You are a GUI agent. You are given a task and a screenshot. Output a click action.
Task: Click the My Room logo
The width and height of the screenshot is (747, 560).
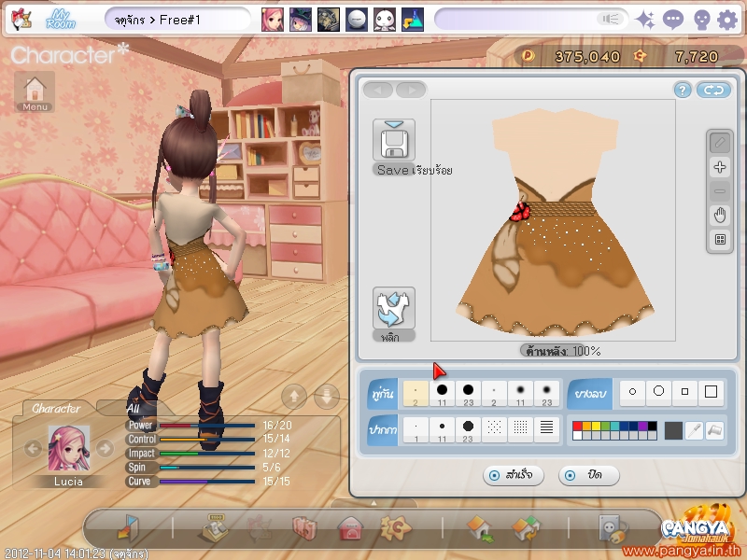(61, 20)
